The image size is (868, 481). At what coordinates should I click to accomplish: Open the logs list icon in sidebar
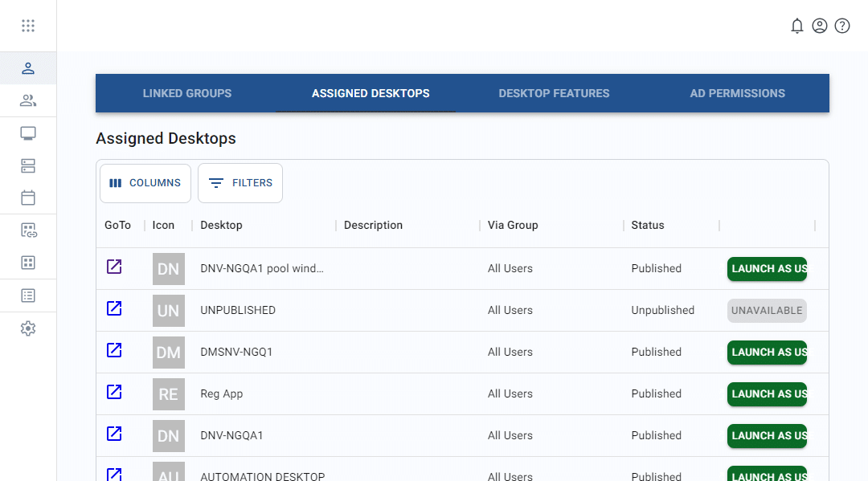pos(28,295)
